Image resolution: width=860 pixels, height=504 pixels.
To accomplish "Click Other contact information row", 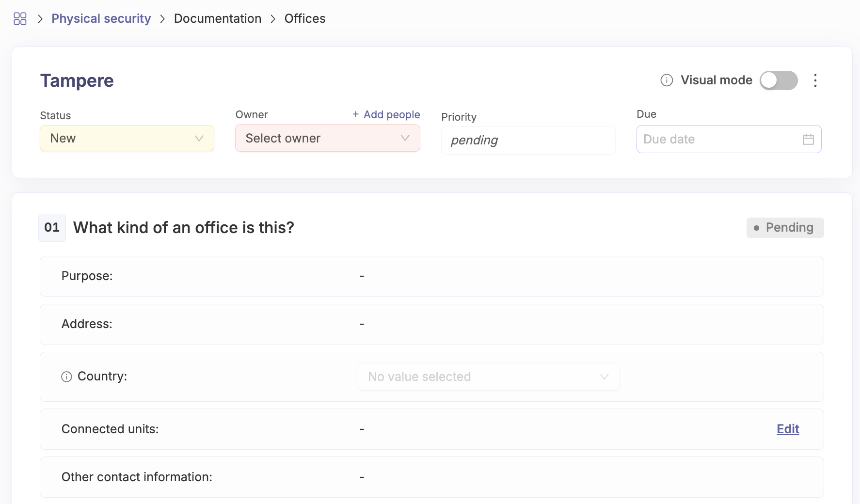I will 432,477.
